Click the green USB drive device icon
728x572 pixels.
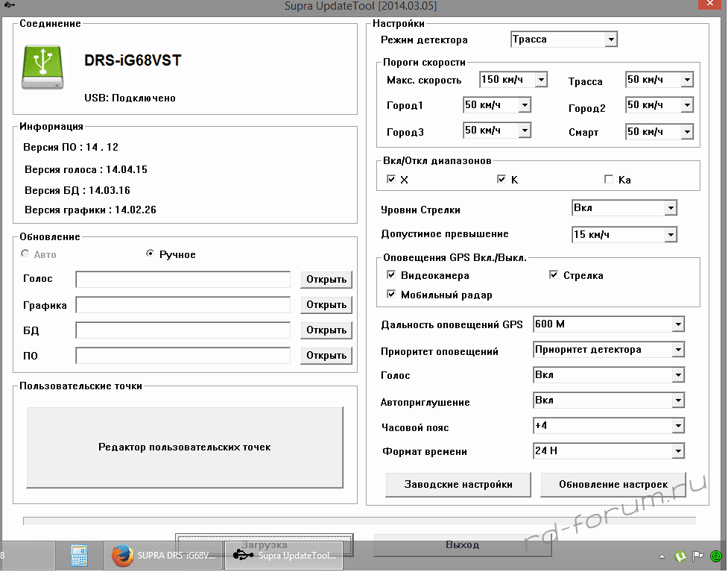[42, 67]
